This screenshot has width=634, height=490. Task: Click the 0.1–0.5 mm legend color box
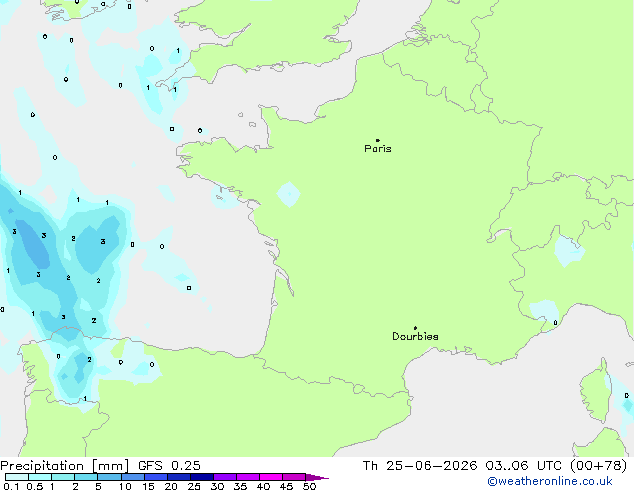[x=17, y=477]
